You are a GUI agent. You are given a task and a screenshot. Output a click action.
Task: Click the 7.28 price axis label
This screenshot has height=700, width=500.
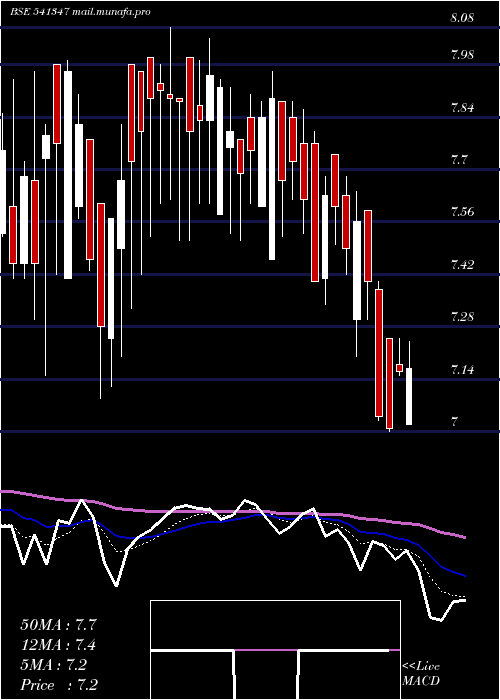(462, 317)
